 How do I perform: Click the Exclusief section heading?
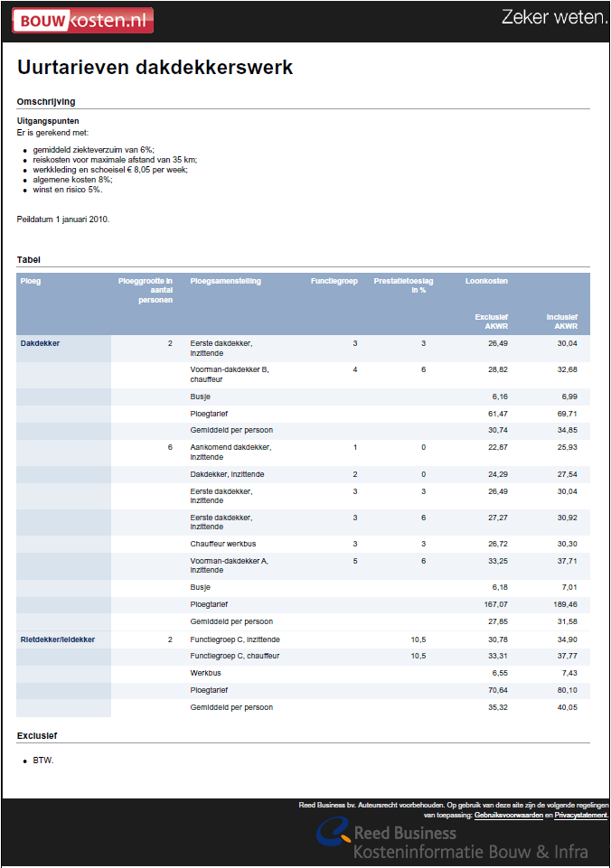click(x=36, y=736)
